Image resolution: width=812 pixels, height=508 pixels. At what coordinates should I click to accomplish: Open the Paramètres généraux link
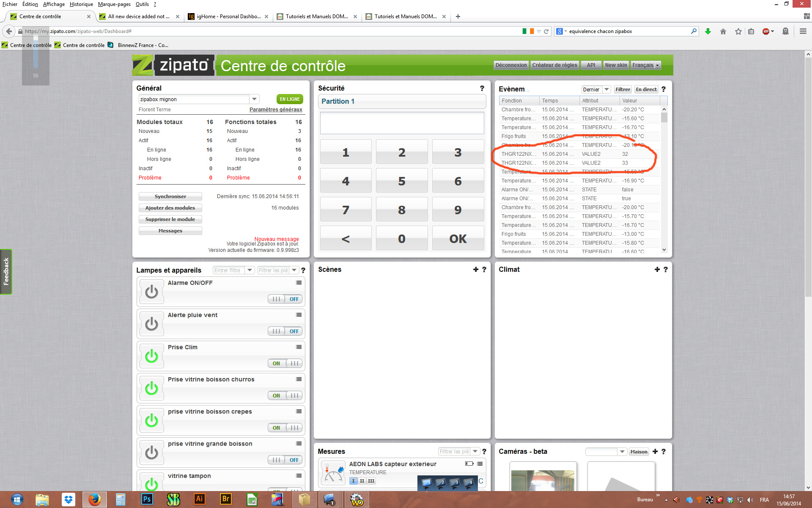click(x=276, y=110)
